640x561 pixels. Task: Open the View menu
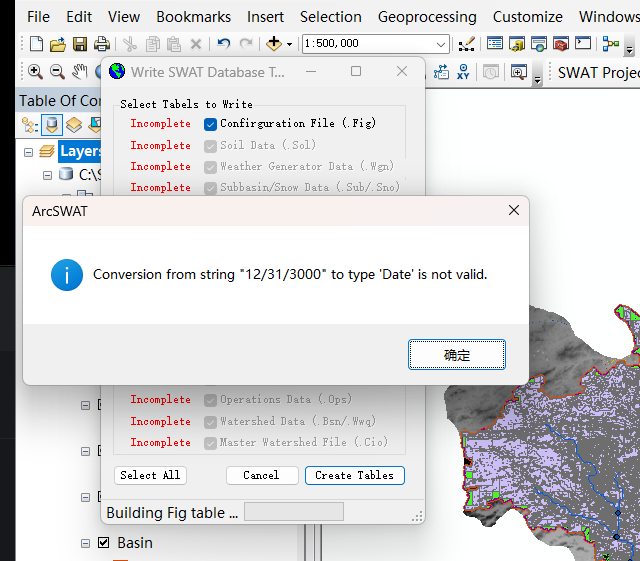[x=124, y=17]
